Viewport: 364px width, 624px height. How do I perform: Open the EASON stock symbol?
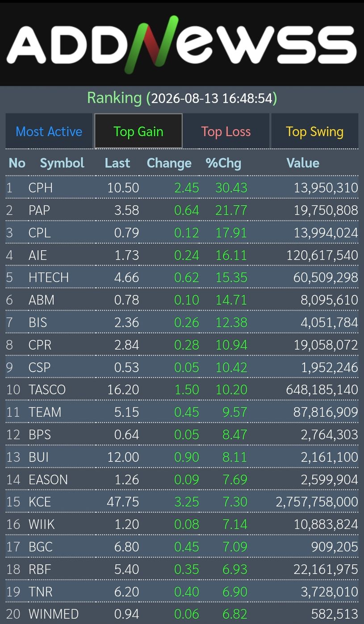click(x=48, y=479)
